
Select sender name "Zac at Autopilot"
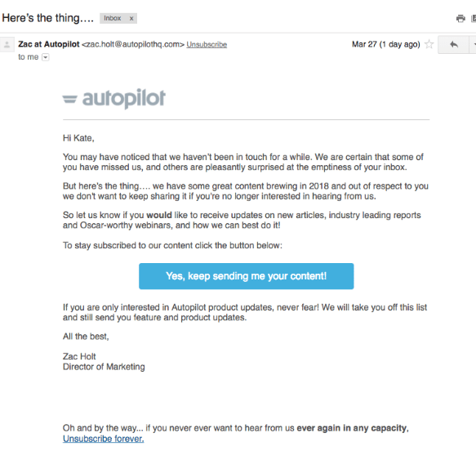(x=48, y=44)
